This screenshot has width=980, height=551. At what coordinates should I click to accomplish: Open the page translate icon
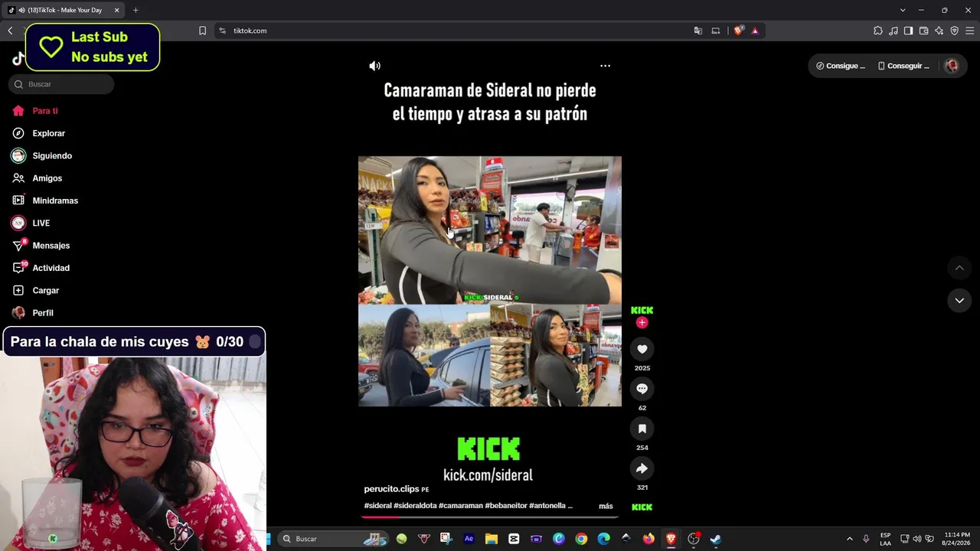point(697,31)
